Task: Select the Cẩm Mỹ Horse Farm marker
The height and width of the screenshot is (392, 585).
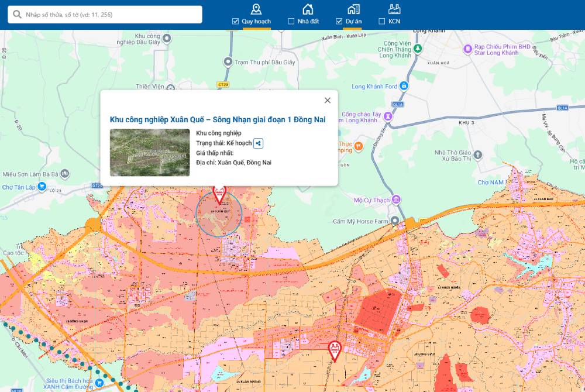Action: [x=395, y=221]
